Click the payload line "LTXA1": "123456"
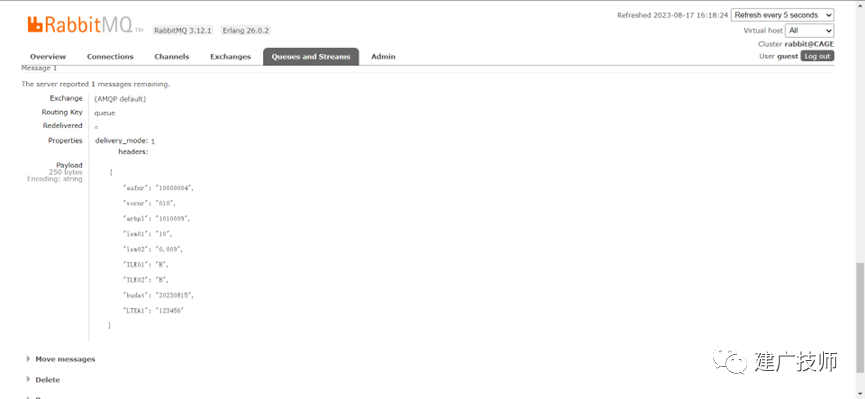Screen dimensions: 865x399 click(154, 311)
